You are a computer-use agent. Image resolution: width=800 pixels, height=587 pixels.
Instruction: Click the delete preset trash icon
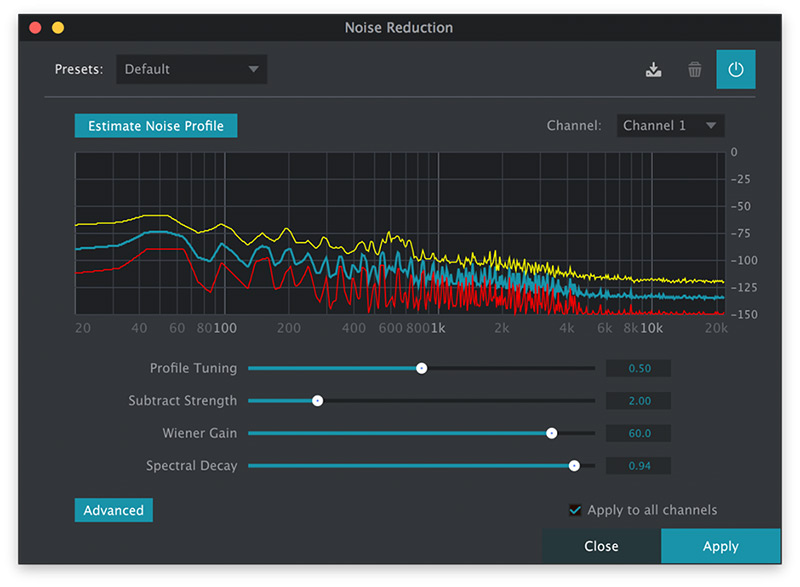(694, 70)
